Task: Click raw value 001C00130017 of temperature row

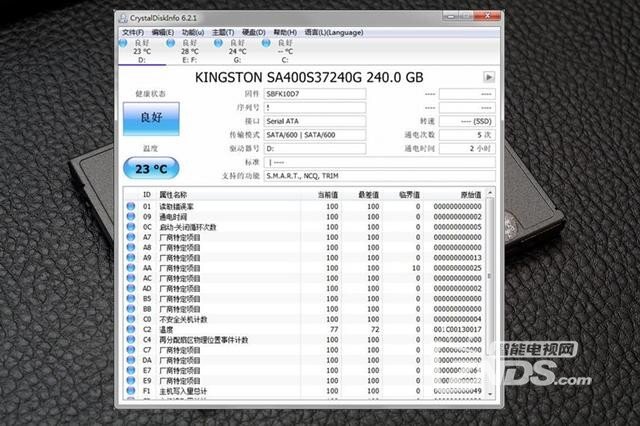Action: pyautogui.click(x=458, y=329)
